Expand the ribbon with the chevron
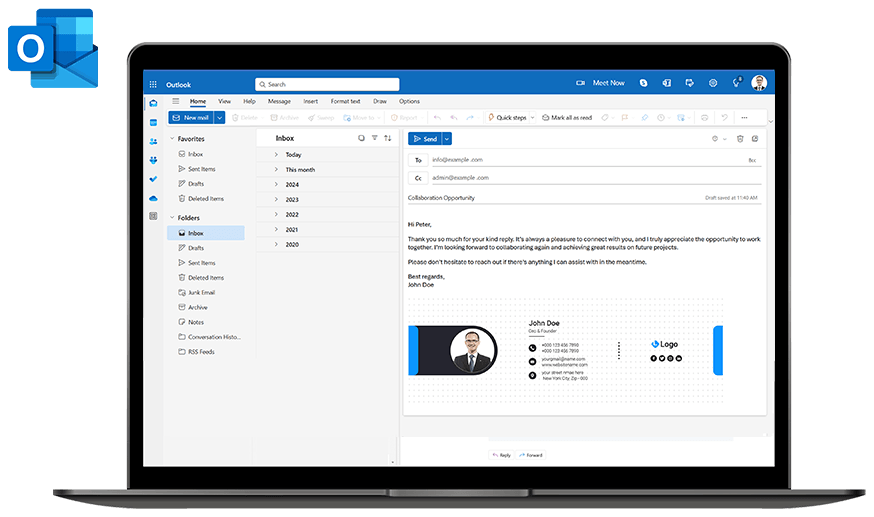Image resolution: width=874 pixels, height=517 pixels. (770, 121)
